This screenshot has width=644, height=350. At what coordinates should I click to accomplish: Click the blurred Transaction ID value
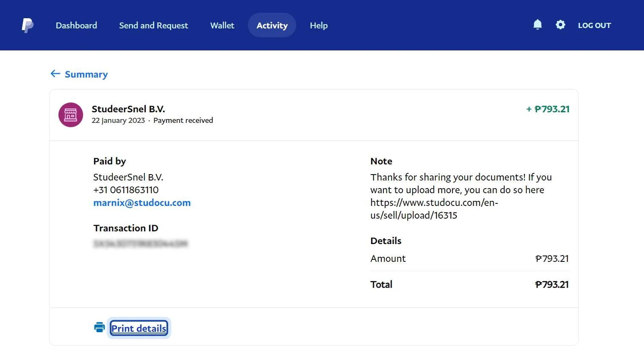[140, 244]
